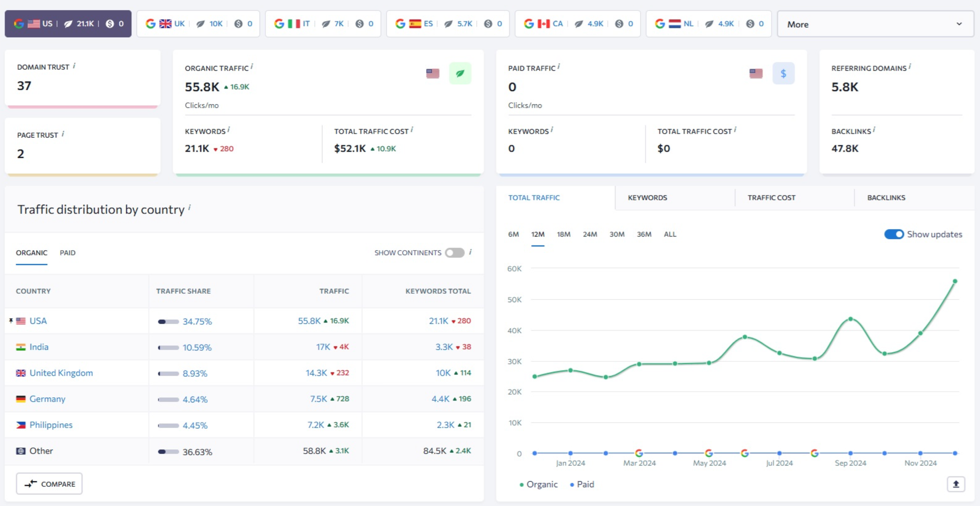The width and height of the screenshot is (980, 506).
Task: Select the Google UK database chip
Action: pyautogui.click(x=198, y=24)
